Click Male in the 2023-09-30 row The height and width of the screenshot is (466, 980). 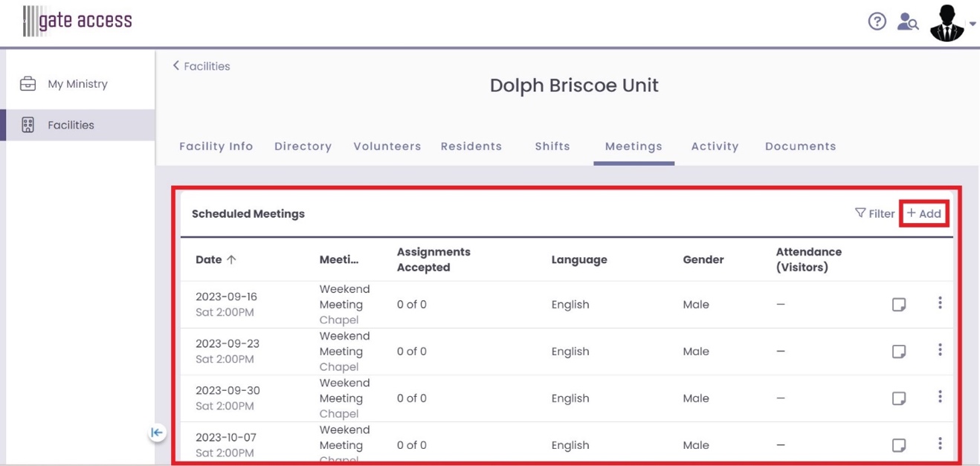tap(696, 398)
